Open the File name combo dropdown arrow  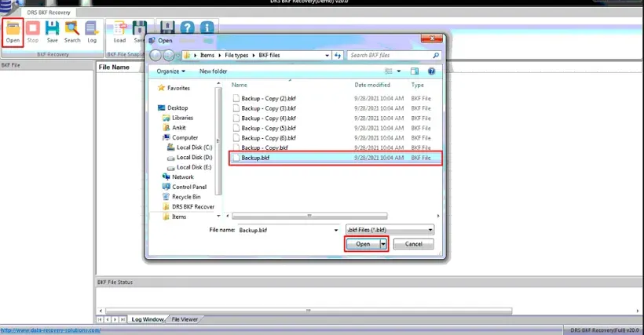pos(336,230)
